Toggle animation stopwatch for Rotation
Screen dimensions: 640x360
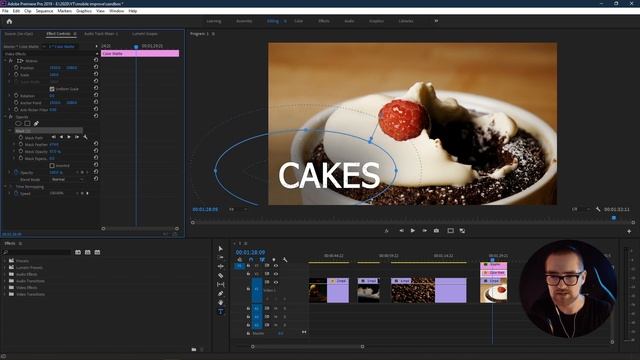(x=16, y=95)
